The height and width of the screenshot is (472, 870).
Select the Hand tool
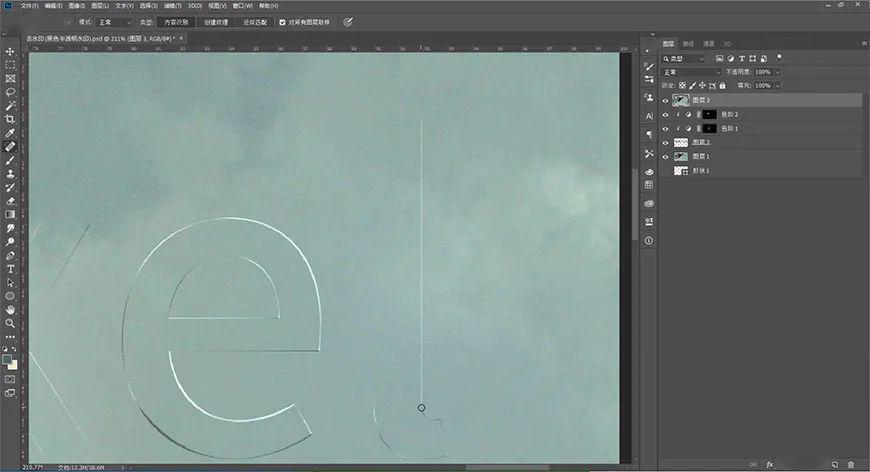[10, 309]
